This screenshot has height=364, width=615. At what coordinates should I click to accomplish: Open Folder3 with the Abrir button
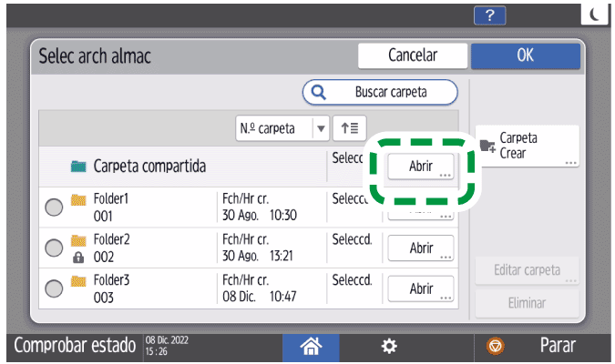(x=420, y=288)
